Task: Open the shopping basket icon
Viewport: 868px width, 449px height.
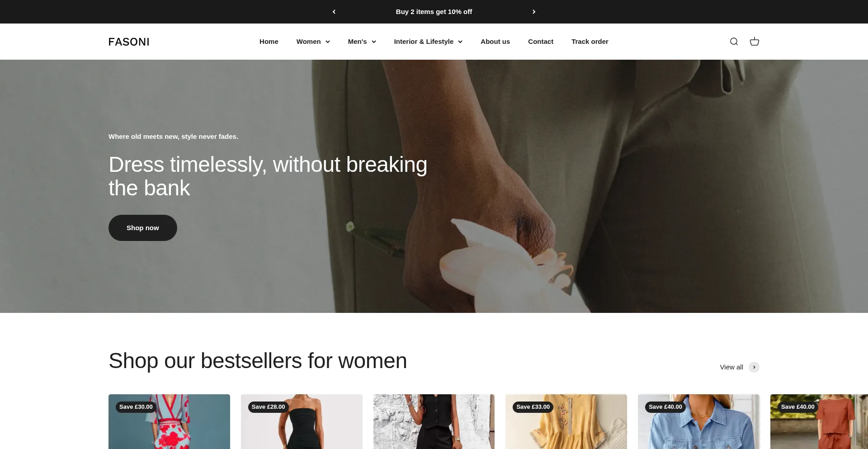Action: click(755, 42)
